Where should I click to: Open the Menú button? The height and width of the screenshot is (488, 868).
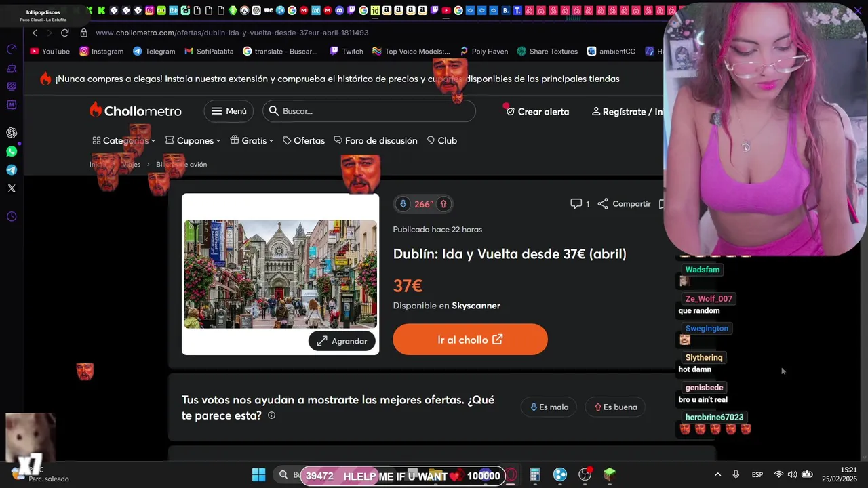pos(229,111)
